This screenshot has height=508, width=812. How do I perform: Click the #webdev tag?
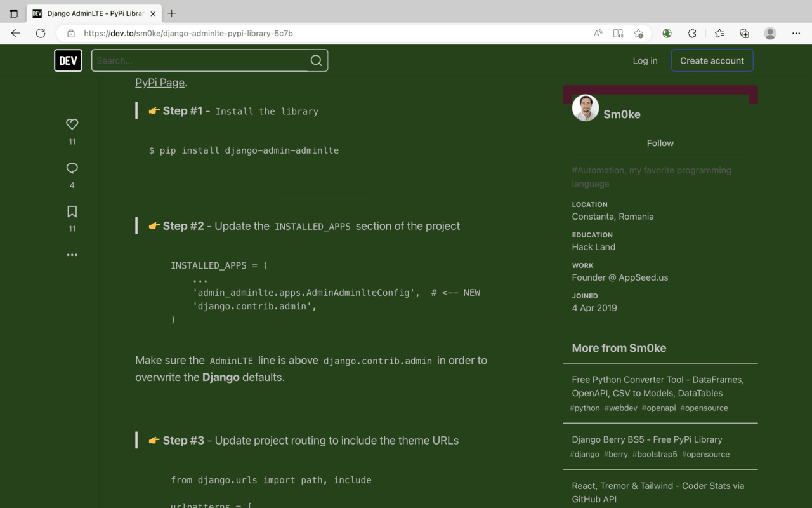[x=620, y=408]
